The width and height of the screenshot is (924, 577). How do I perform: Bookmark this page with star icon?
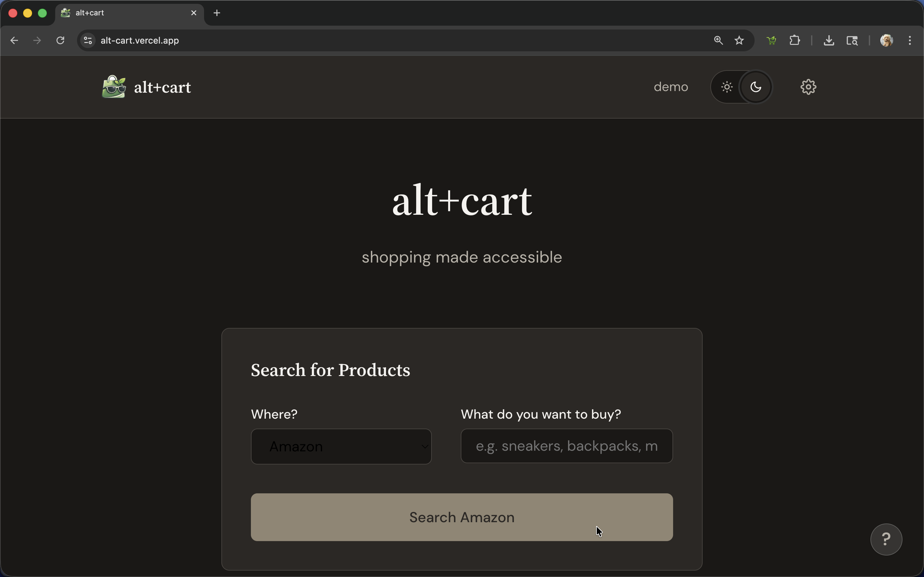click(739, 40)
